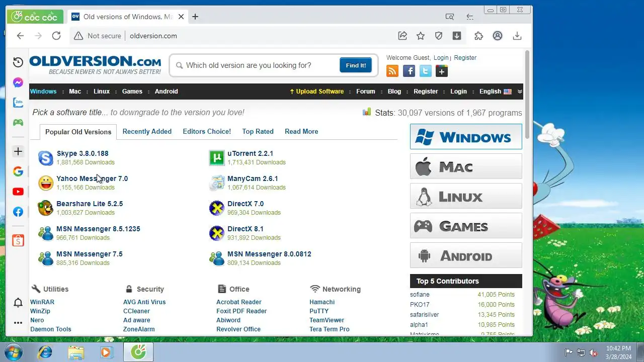Viewport: 644px width, 362px height.
Task: Open Shopee from the browser sidebar
Action: click(18, 240)
